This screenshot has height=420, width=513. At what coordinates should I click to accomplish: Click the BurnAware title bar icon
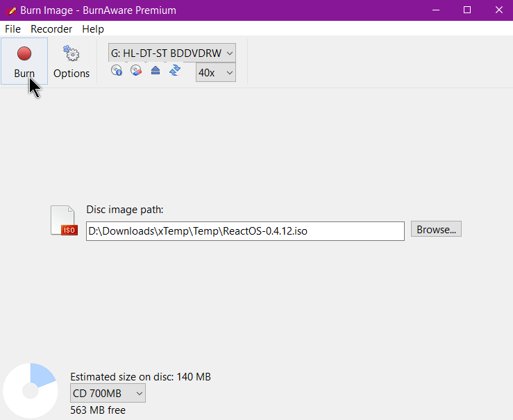coord(11,10)
